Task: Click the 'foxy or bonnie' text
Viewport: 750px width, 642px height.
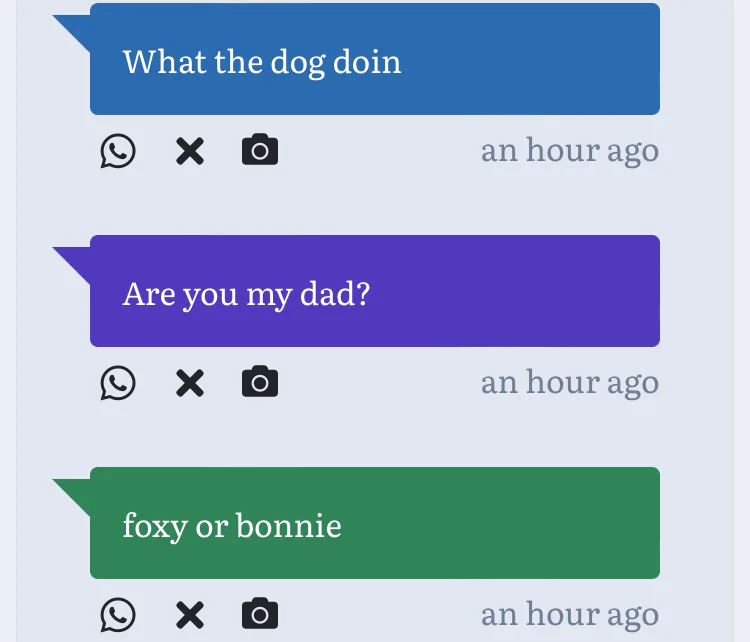Action: click(232, 526)
